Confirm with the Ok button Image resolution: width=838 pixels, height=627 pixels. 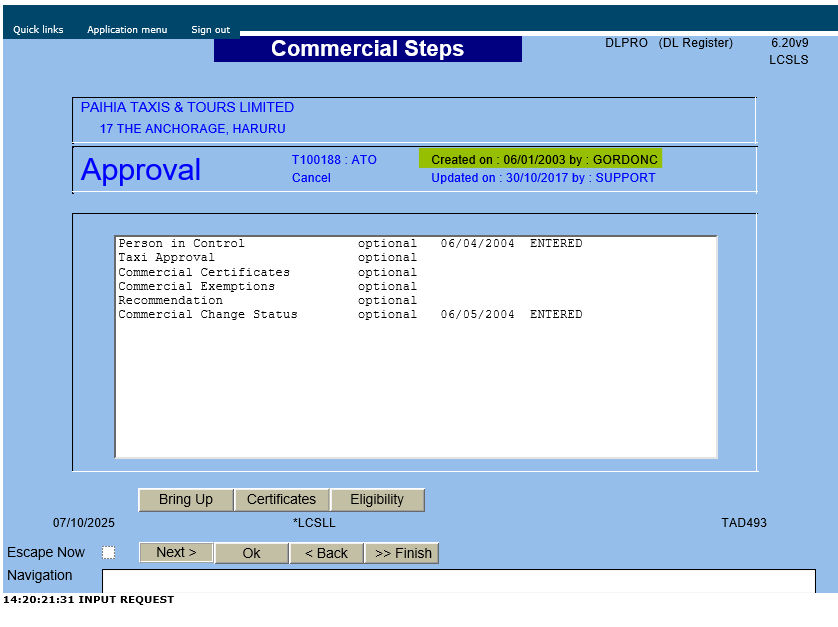251,554
